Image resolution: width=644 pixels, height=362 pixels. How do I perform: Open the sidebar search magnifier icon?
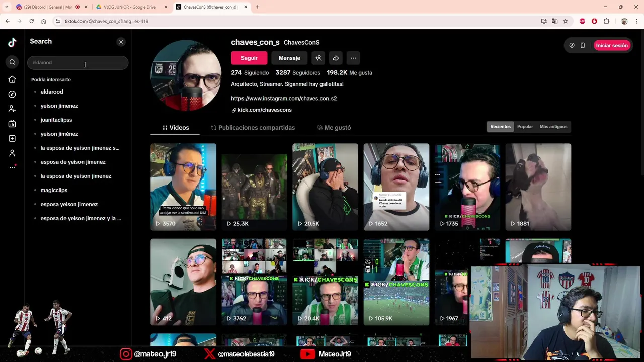[x=12, y=62]
